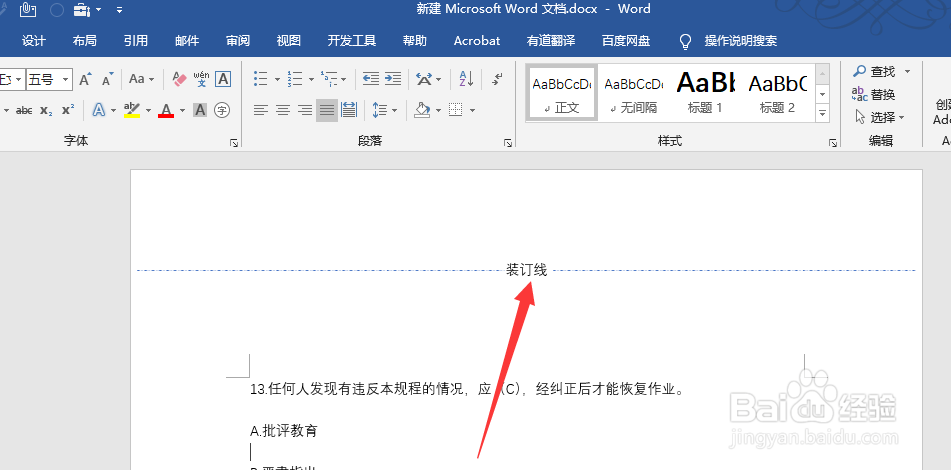Toggle justified alignment
The height and width of the screenshot is (470, 951).
327,110
